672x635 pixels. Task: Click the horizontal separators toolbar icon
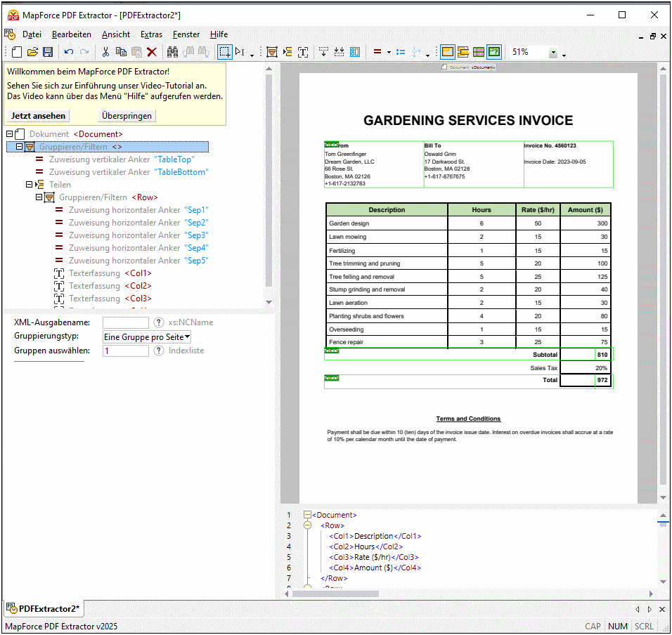coord(339,52)
